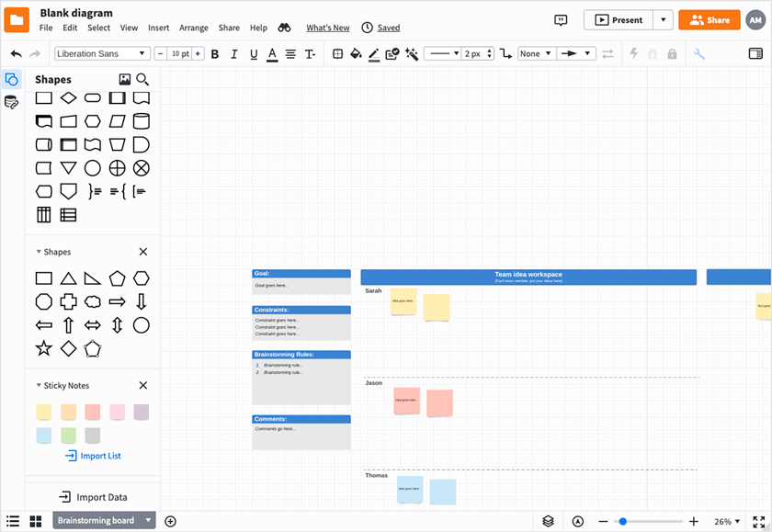Image resolution: width=772 pixels, height=532 pixels.
Task: Close the Shapes section with X
Action: pyautogui.click(x=143, y=252)
